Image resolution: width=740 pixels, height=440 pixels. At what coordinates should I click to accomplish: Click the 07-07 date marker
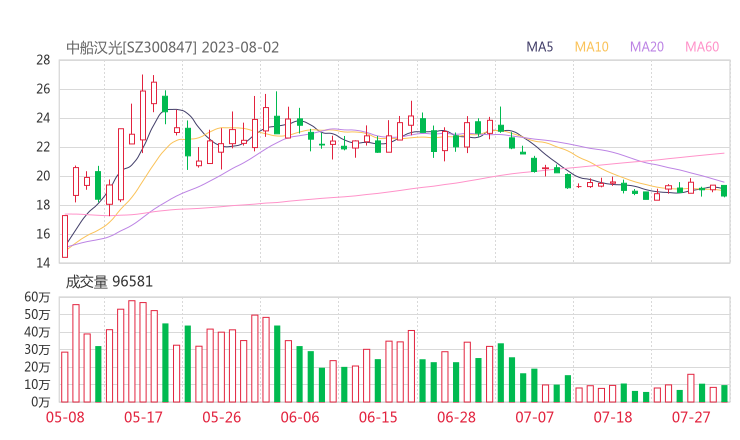pos(534,417)
